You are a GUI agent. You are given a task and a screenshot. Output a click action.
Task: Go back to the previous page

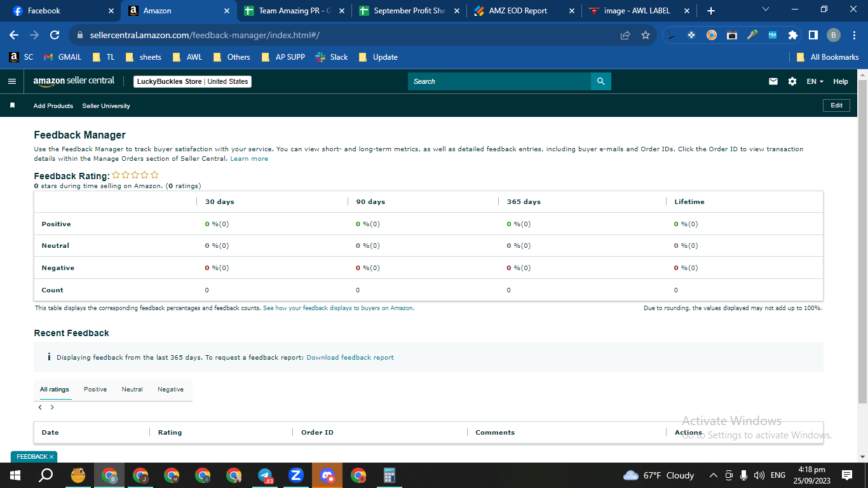click(14, 36)
